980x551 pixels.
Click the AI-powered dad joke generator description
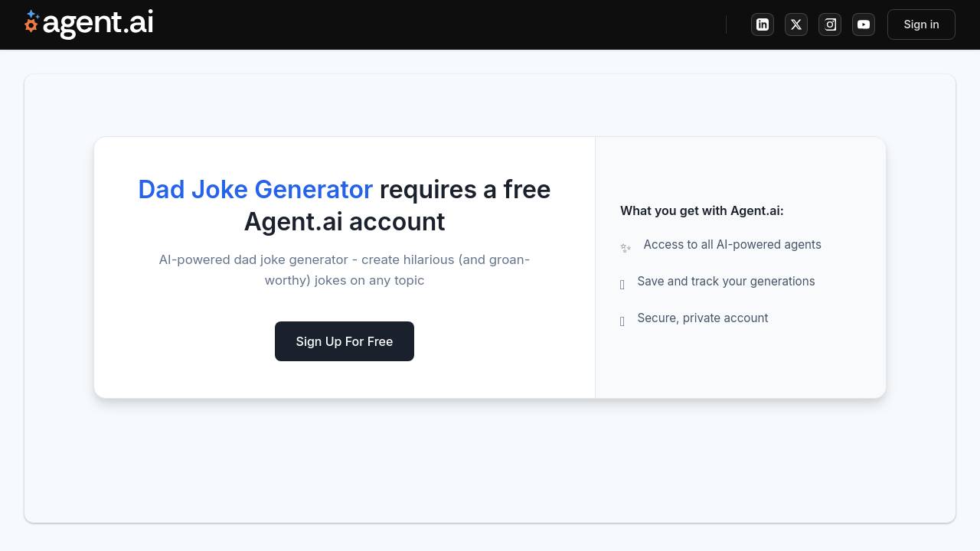(x=345, y=269)
